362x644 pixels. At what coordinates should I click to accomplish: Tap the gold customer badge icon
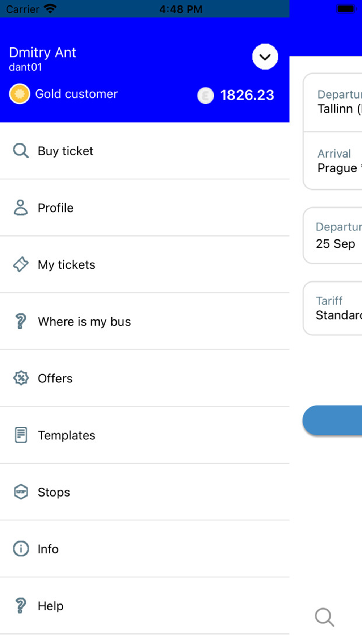pos(20,94)
